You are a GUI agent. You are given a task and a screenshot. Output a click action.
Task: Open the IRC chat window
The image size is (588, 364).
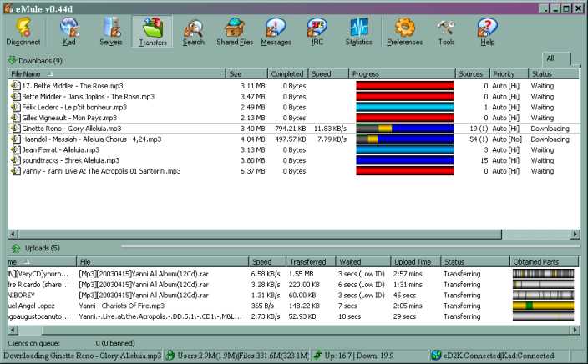point(317,32)
